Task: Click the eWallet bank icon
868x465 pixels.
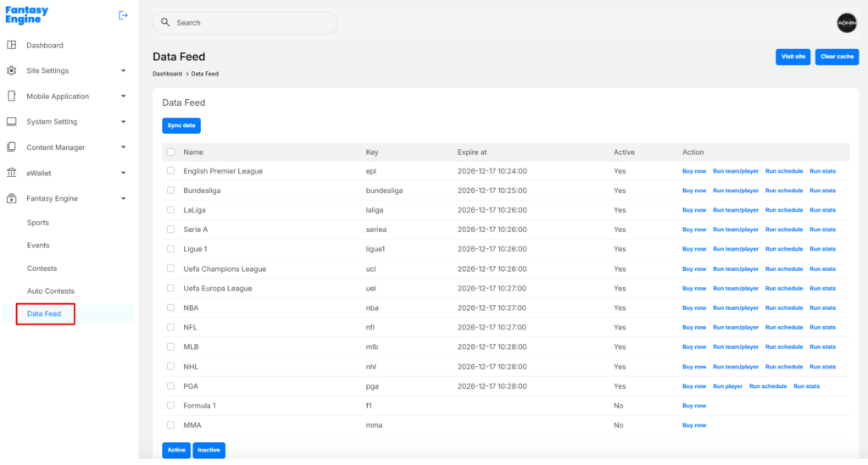Action: click(x=11, y=173)
